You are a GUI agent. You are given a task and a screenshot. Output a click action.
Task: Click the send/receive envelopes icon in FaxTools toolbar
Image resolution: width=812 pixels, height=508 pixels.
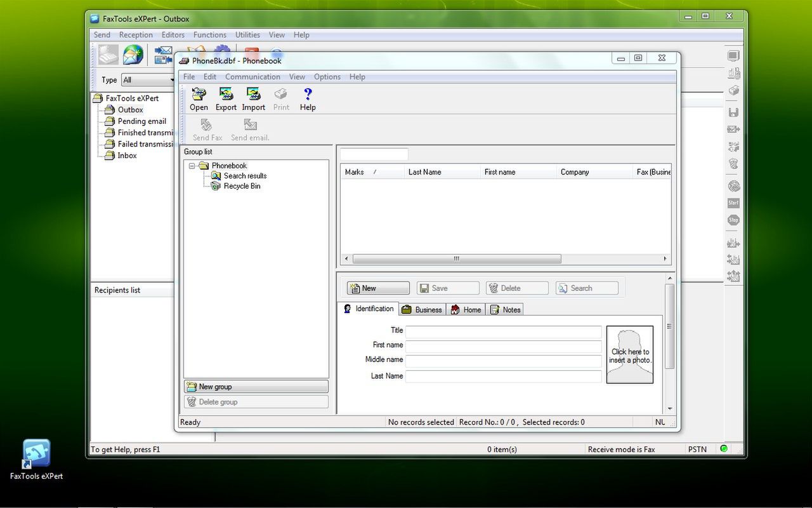pos(164,55)
